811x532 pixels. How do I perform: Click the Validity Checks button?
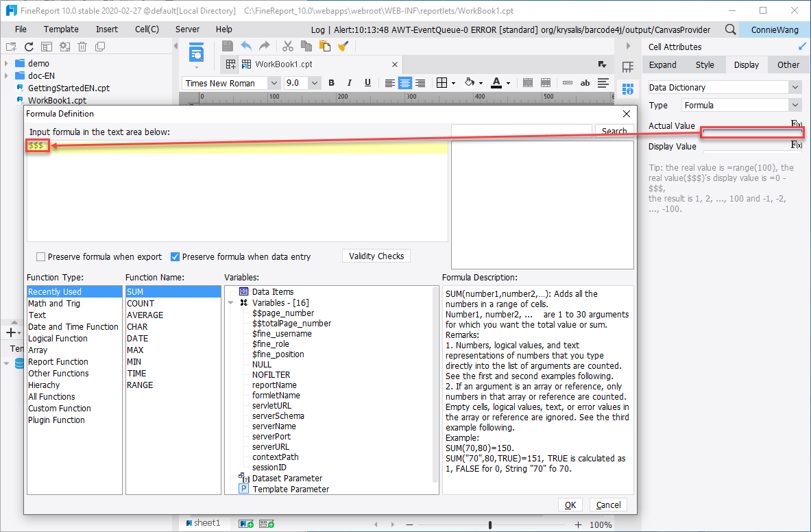pyautogui.click(x=376, y=256)
